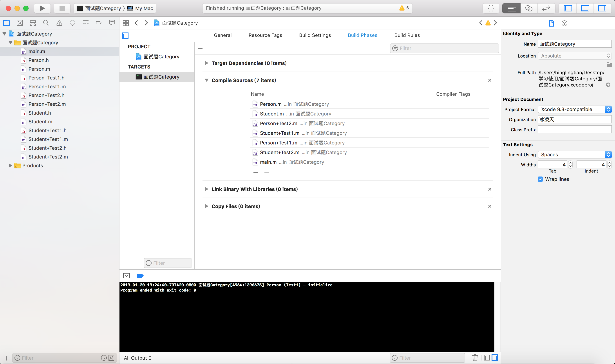This screenshot has height=364, width=615.
Task: Add a compile source with plus
Action: click(256, 172)
